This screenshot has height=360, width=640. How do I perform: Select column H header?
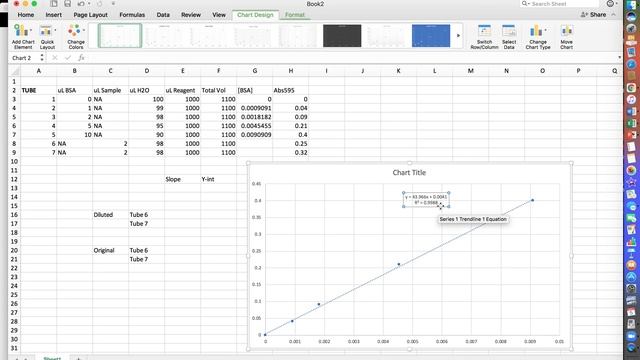click(x=291, y=71)
